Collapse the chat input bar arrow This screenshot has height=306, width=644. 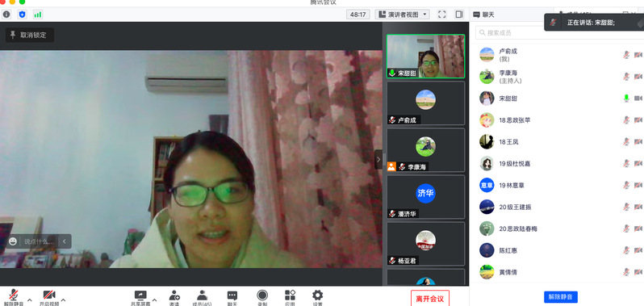(65, 241)
